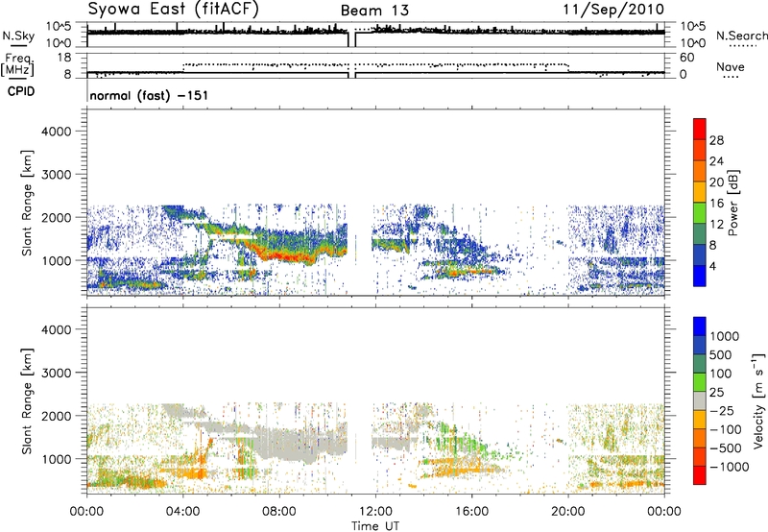
Task: Pick the red segment of the power color bar
Action: [x=700, y=129]
